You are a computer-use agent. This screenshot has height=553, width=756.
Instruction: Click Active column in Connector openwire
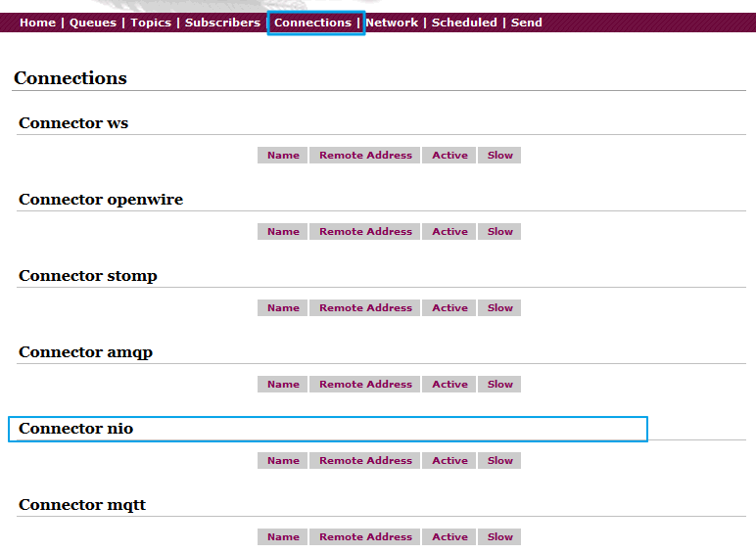pyautogui.click(x=449, y=231)
